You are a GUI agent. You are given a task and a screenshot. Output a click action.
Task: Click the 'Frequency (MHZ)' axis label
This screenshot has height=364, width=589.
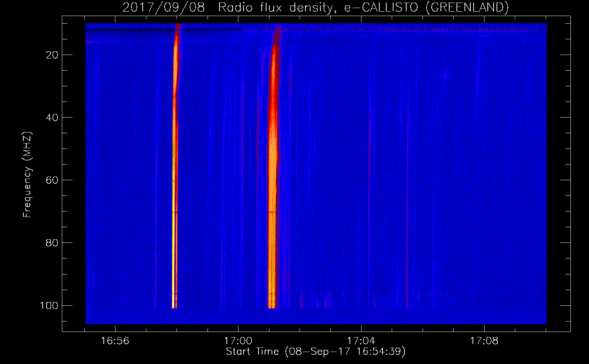coord(27,175)
